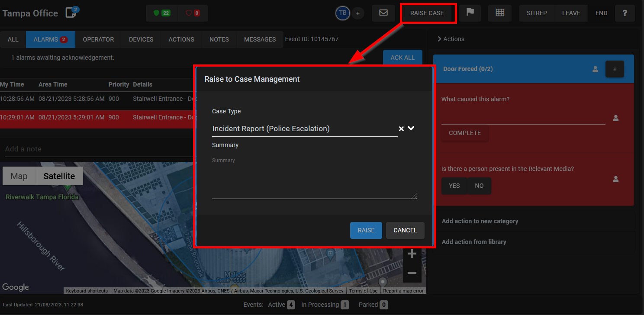
Task: Collapse the Actions panel chevron
Action: 439,39
